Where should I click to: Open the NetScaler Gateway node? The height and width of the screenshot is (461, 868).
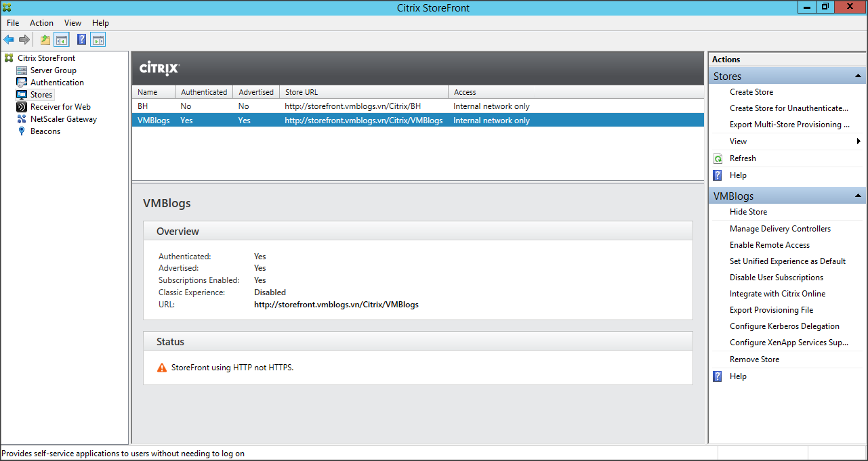coord(63,119)
